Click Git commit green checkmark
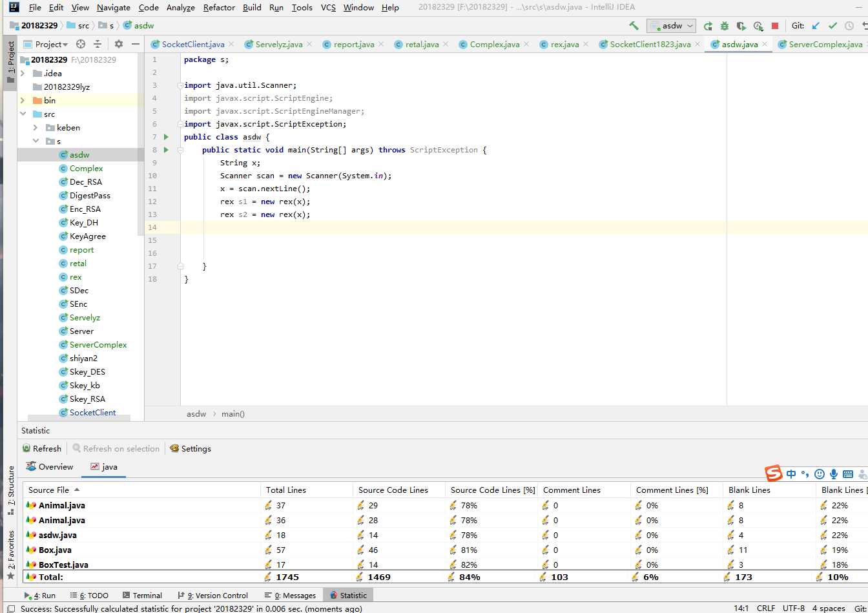 pyautogui.click(x=832, y=26)
